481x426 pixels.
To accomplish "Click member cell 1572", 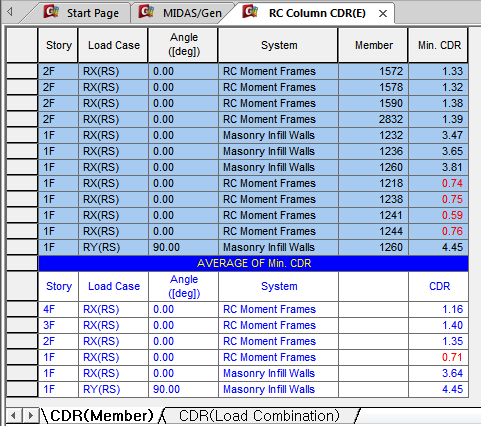I will click(373, 71).
